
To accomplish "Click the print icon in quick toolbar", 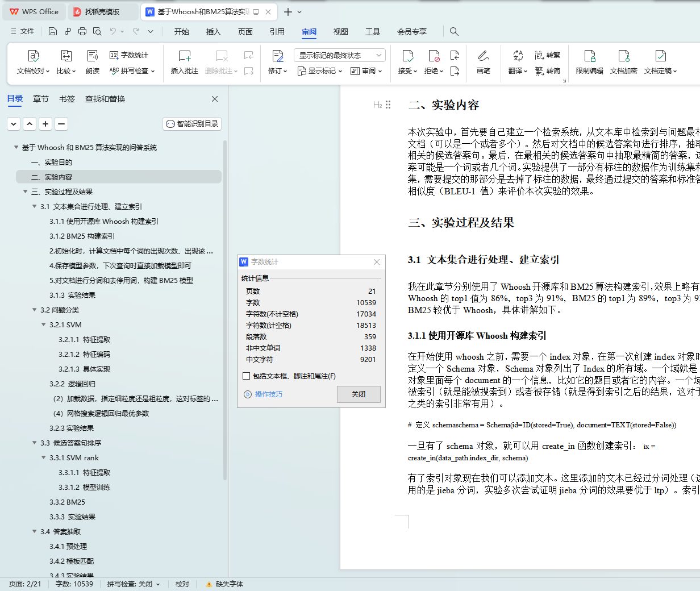I will click(82, 31).
